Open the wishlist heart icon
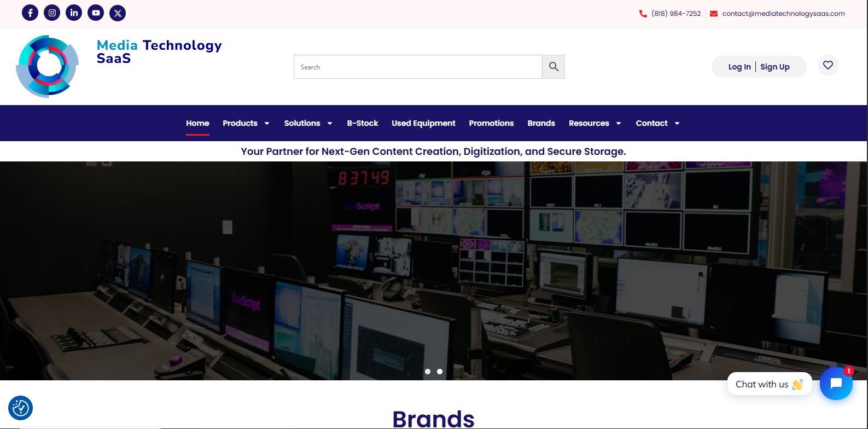This screenshot has width=868, height=429. point(828,65)
